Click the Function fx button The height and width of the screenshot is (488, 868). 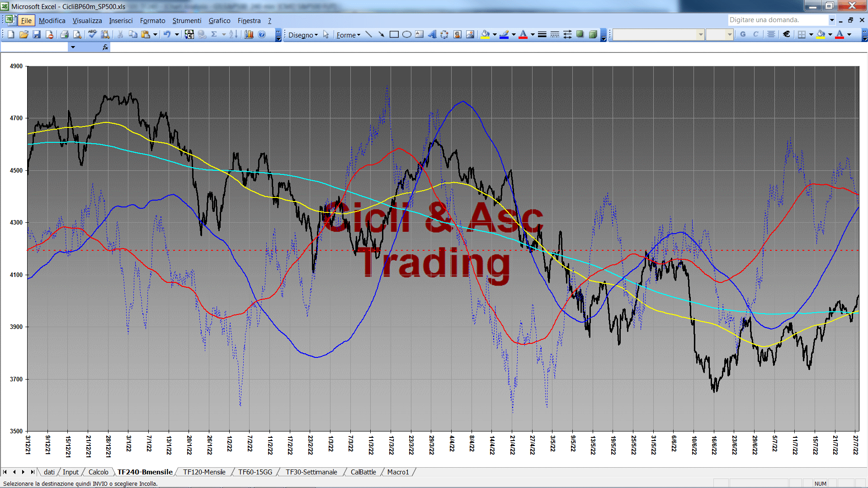(105, 47)
